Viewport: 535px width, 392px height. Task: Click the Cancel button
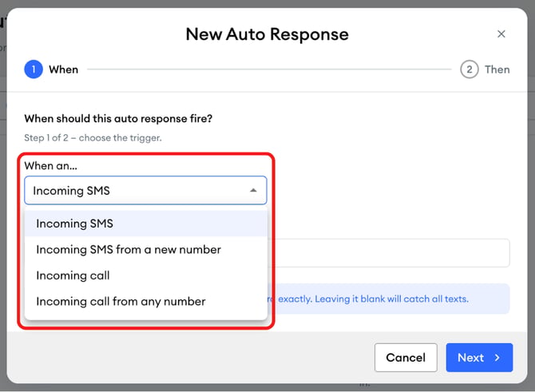pyautogui.click(x=406, y=357)
